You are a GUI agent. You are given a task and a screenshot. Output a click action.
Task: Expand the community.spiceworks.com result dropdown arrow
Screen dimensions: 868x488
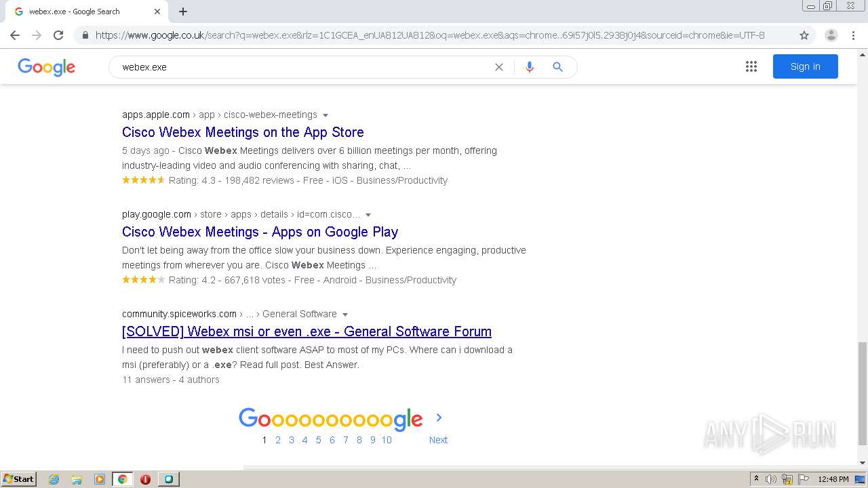[345, 314]
